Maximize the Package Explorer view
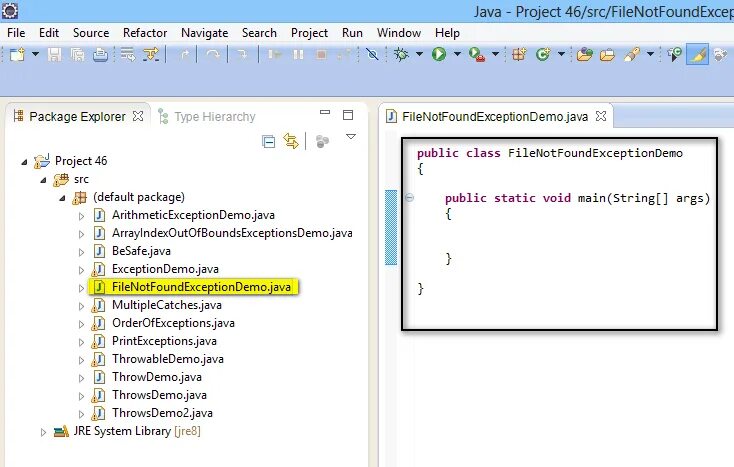The width and height of the screenshot is (734, 467). click(x=348, y=115)
